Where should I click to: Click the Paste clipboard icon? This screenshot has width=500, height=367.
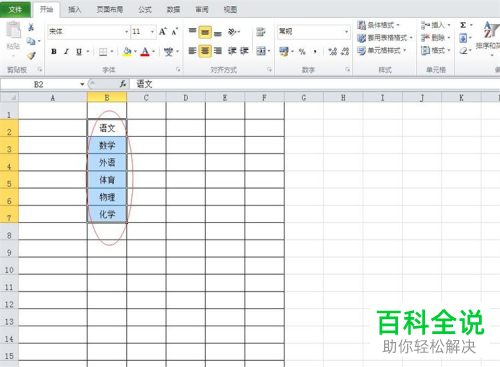(14, 30)
